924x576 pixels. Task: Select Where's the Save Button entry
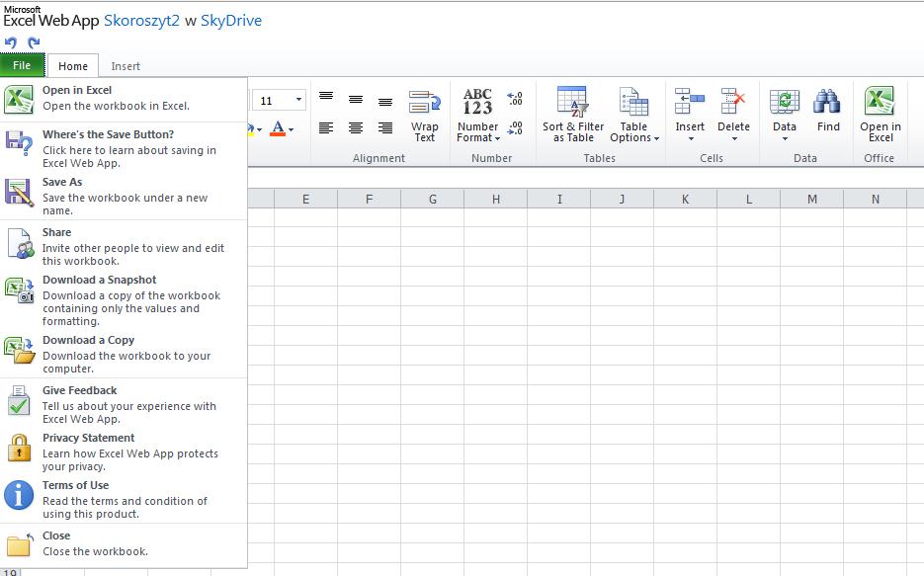click(124, 148)
